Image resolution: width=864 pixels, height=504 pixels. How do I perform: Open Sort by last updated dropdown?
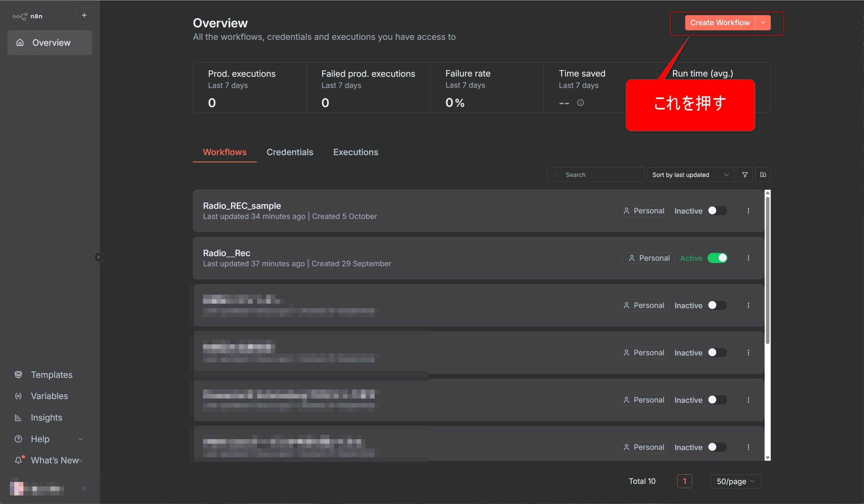(x=690, y=175)
